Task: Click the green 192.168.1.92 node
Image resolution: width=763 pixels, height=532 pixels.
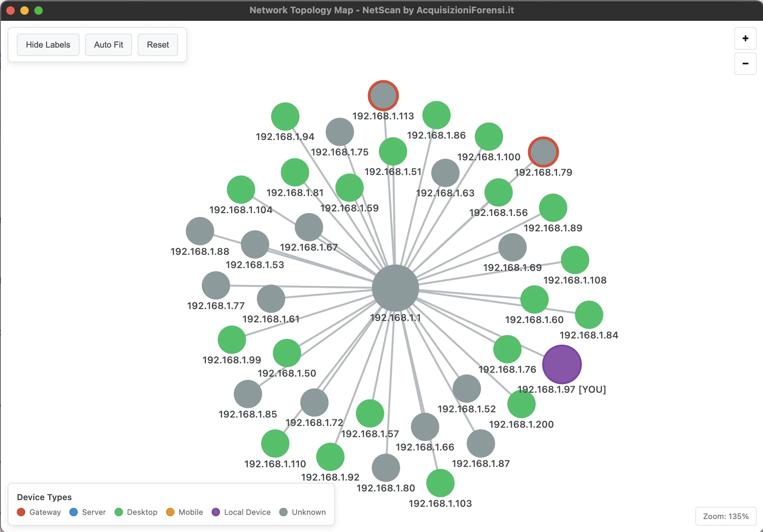Action: pos(330,457)
